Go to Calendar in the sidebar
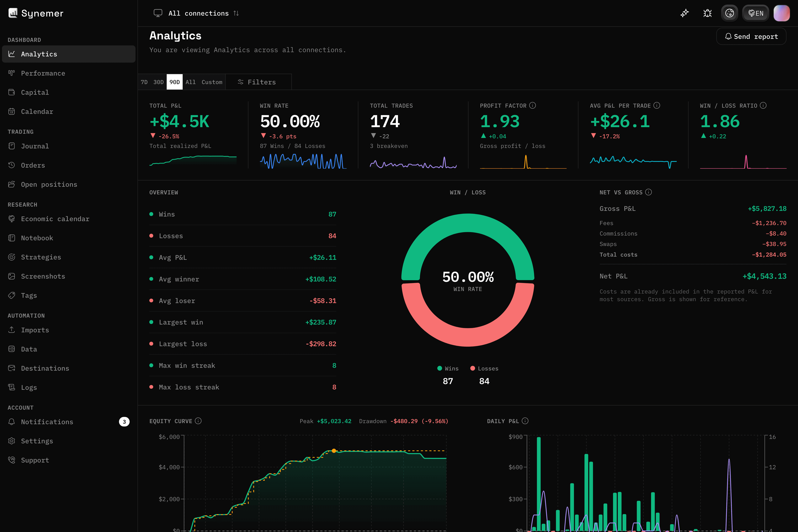The width and height of the screenshot is (798, 532). (x=69, y=112)
